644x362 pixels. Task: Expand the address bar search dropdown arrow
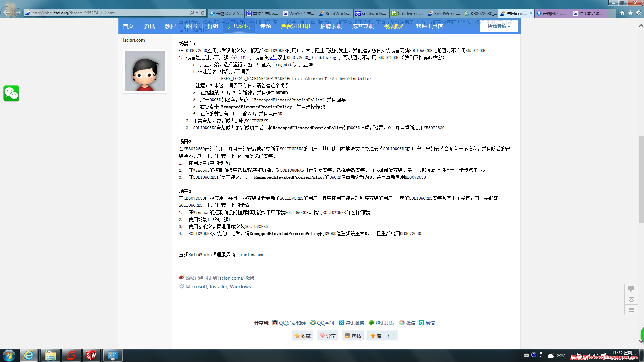[197, 13]
